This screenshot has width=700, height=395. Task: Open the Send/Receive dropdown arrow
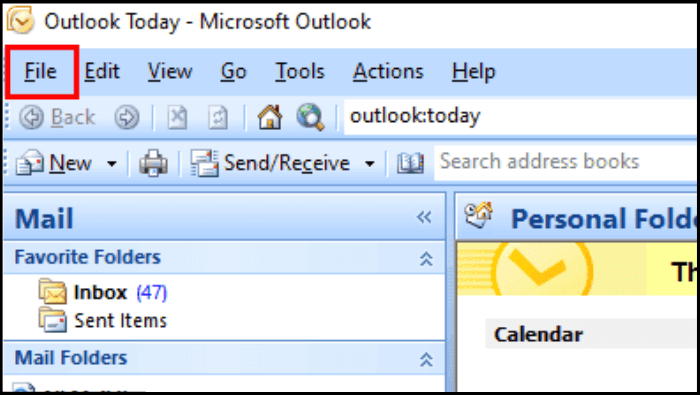tap(370, 164)
